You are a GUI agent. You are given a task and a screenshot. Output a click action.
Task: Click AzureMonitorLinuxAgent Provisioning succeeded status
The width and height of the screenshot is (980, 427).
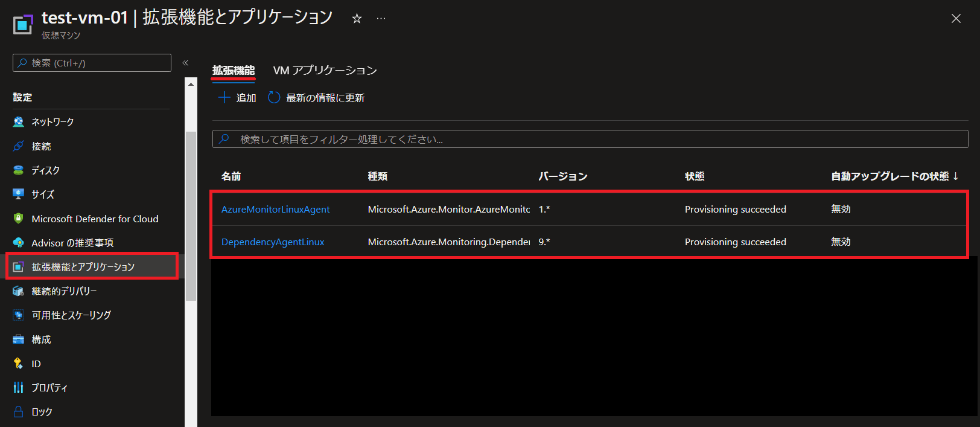pyautogui.click(x=736, y=210)
